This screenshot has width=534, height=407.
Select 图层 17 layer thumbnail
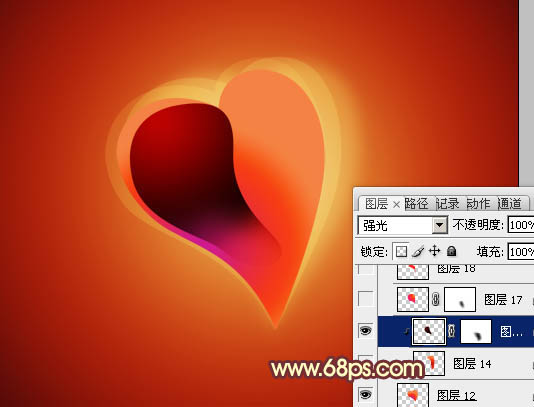(413, 299)
